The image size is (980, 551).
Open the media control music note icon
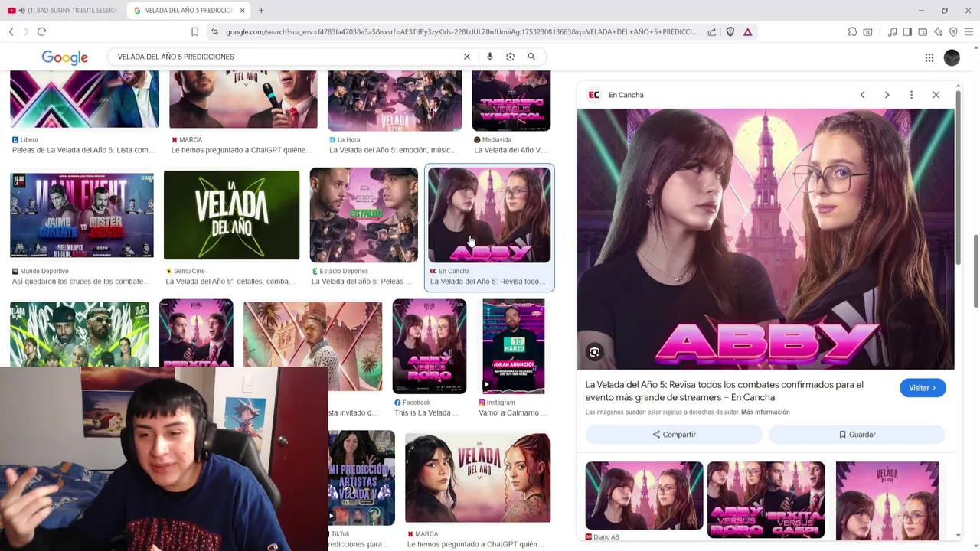point(892,32)
